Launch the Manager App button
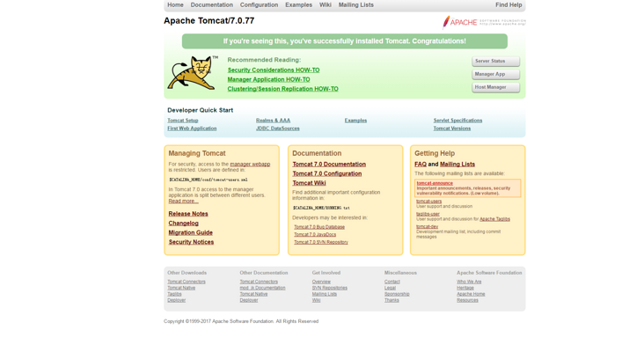Viewport: 644px width, 345px height. pos(495,74)
